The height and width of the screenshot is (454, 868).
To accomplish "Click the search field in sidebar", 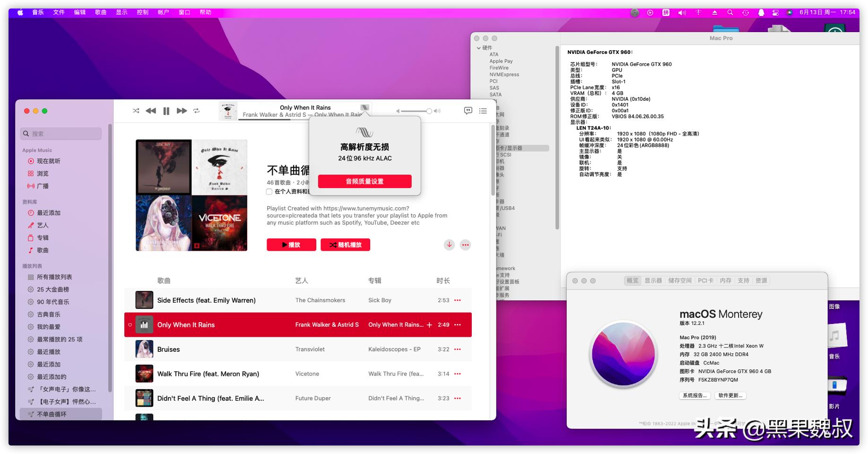I will pos(61,134).
